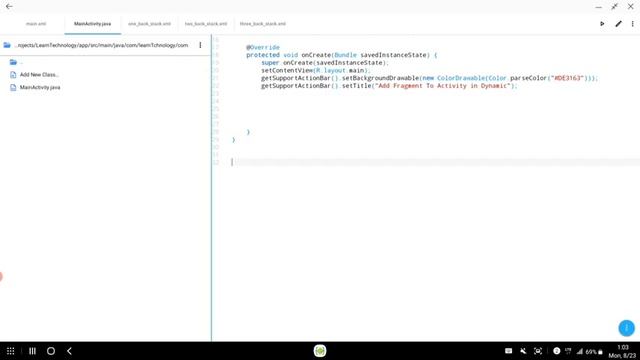
Task: Go up to the parent folder
Action: (x=13, y=62)
